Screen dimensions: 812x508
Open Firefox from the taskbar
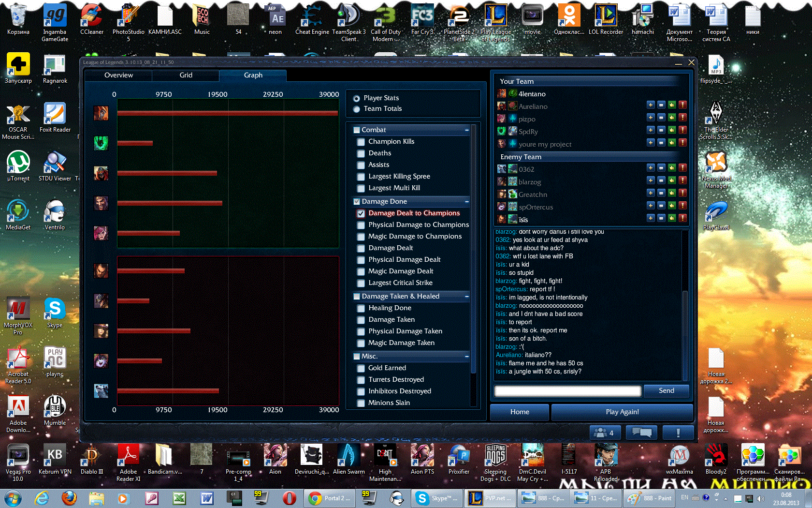pos(69,498)
